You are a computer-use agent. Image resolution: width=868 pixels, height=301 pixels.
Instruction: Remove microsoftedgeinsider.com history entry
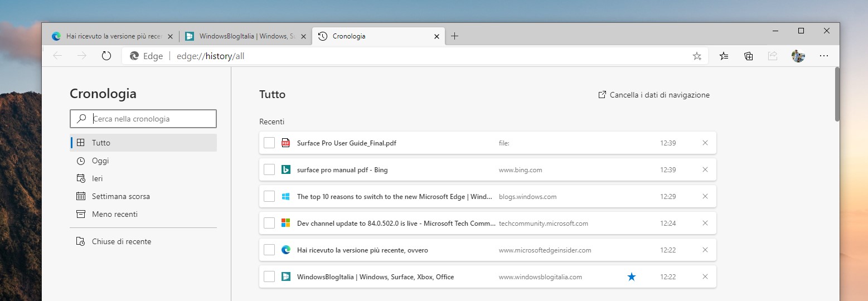705,250
